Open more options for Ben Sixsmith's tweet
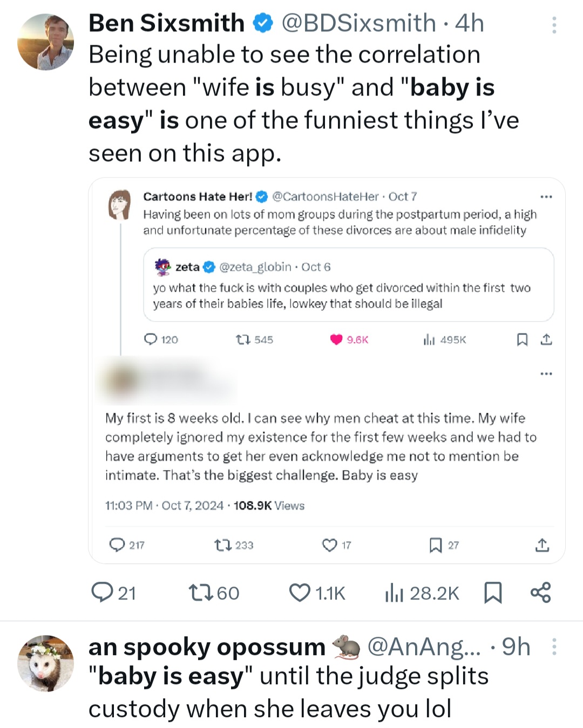583x728 pixels. click(x=554, y=25)
